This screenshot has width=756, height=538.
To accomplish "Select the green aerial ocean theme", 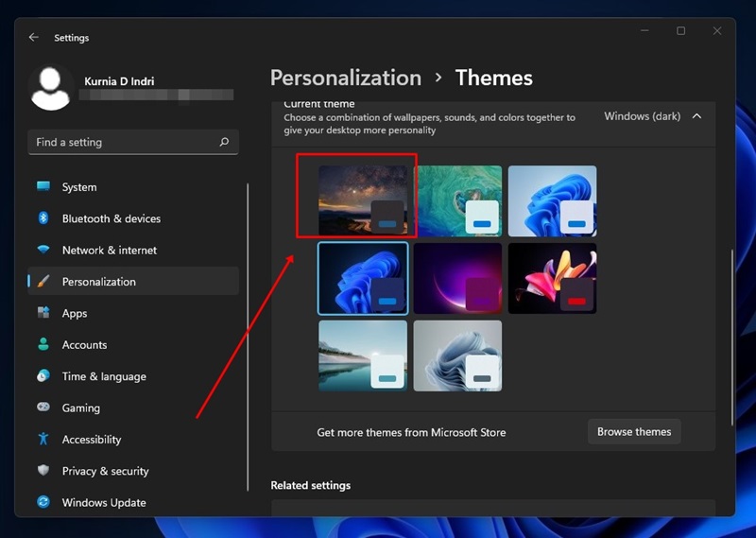I will point(457,200).
